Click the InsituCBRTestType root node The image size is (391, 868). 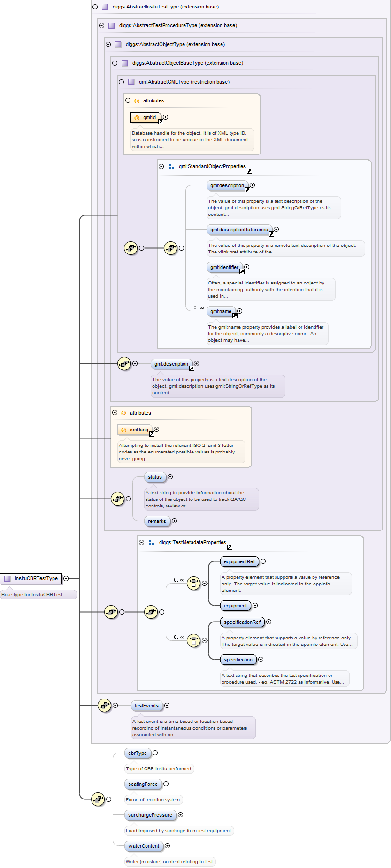(x=31, y=578)
